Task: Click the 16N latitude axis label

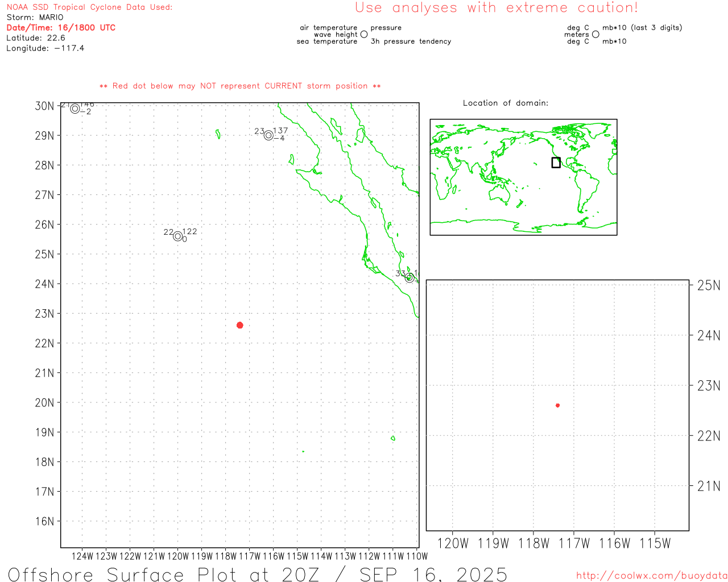Action: 44,521
